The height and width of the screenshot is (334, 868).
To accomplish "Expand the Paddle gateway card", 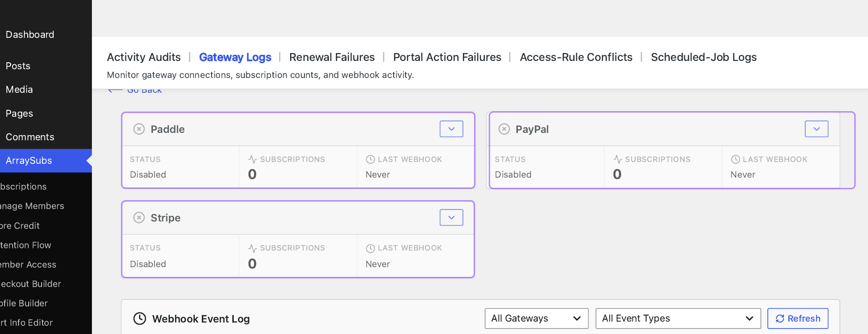I will coord(451,129).
